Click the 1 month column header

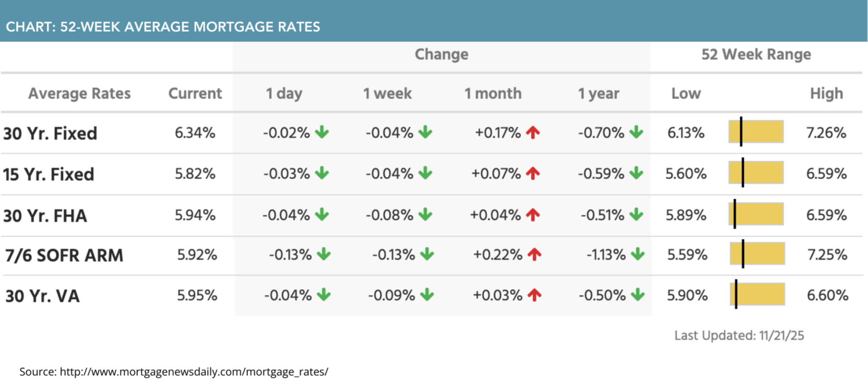(493, 93)
